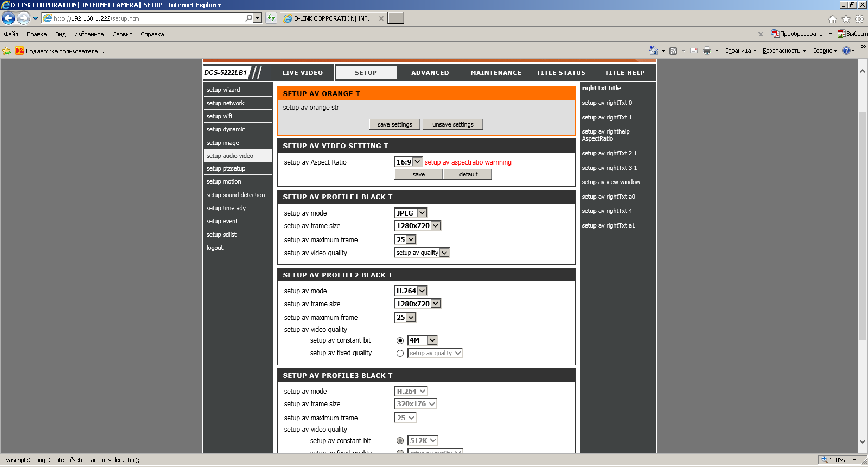This screenshot has height=467, width=868.
Task: Click the page vertical scrollbar thumb
Action: (x=863, y=225)
